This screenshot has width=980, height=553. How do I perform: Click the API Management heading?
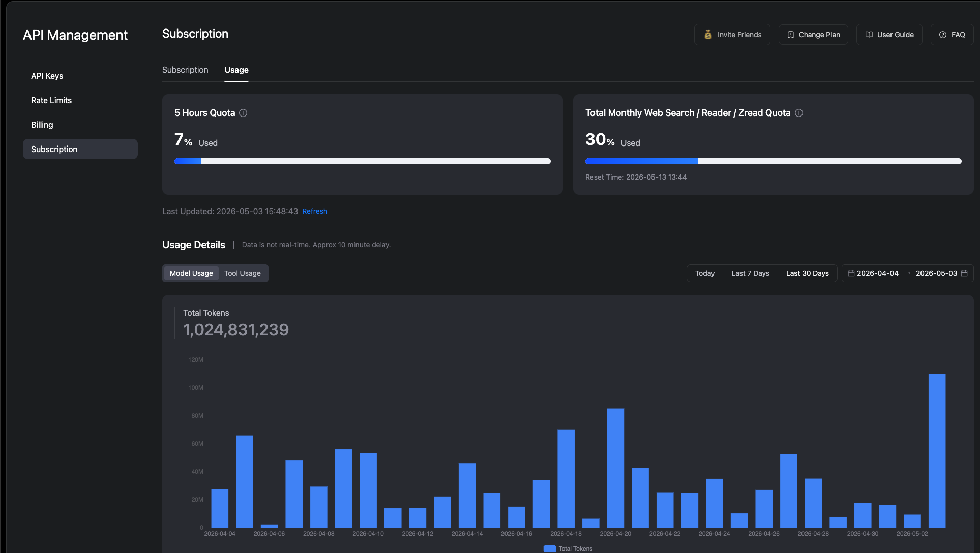(75, 35)
